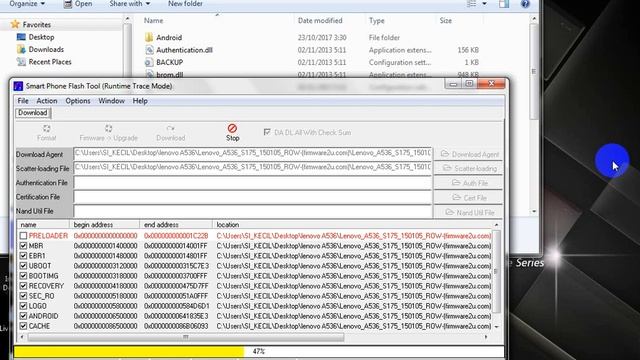Uncheck the SEC_RO partition checkbox

tap(23, 296)
